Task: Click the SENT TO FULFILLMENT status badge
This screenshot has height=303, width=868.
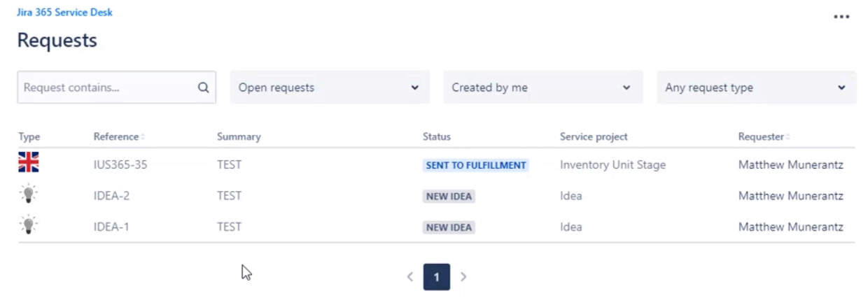Action: coord(476,166)
